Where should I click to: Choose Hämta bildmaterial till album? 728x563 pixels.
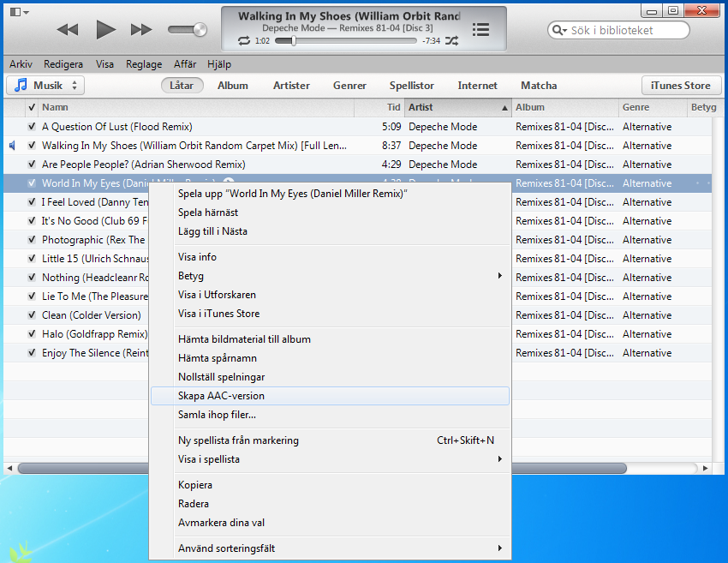coord(330,339)
